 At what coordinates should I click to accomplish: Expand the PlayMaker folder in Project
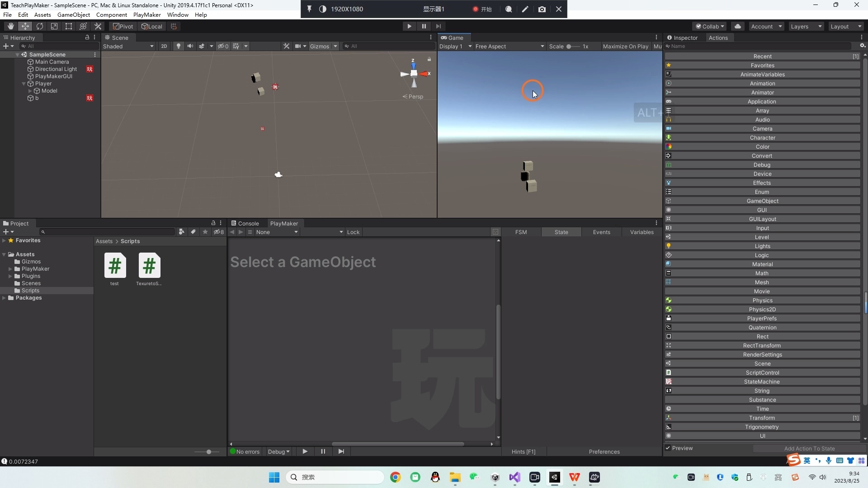pos(10,269)
